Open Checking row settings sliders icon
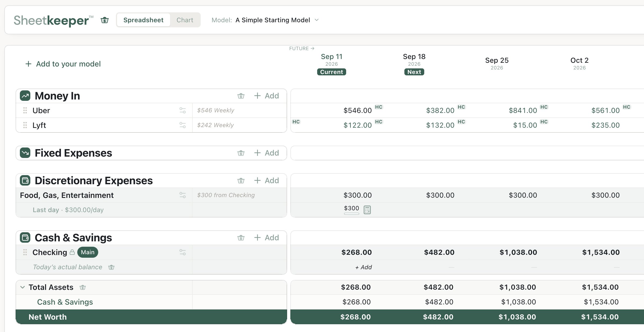Viewport: 644px width, 332px height. tap(183, 252)
